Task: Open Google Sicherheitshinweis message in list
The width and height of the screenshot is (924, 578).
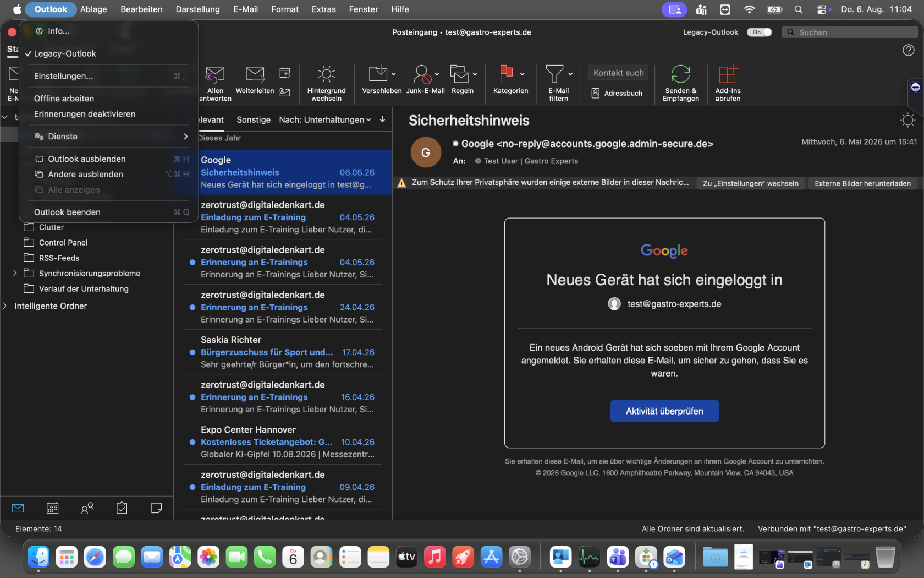Action: (x=283, y=172)
